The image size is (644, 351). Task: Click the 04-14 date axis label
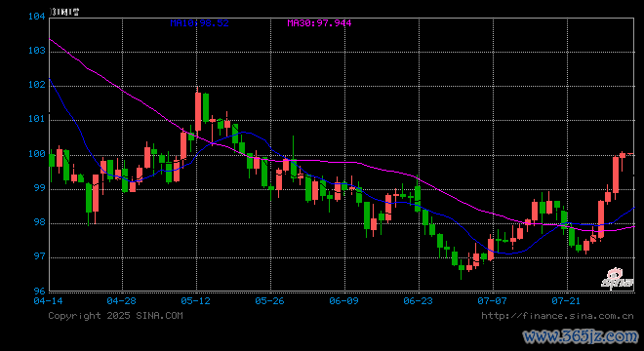48,301
